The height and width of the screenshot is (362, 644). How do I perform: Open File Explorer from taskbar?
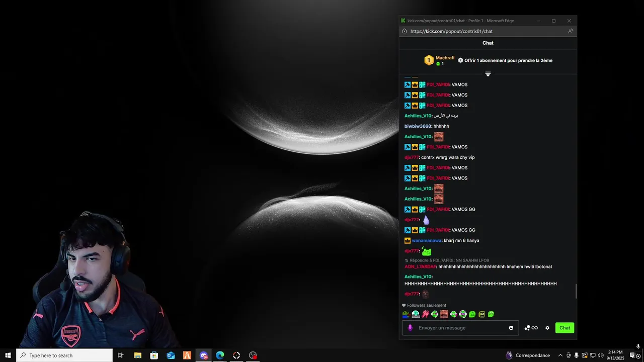coord(137,355)
